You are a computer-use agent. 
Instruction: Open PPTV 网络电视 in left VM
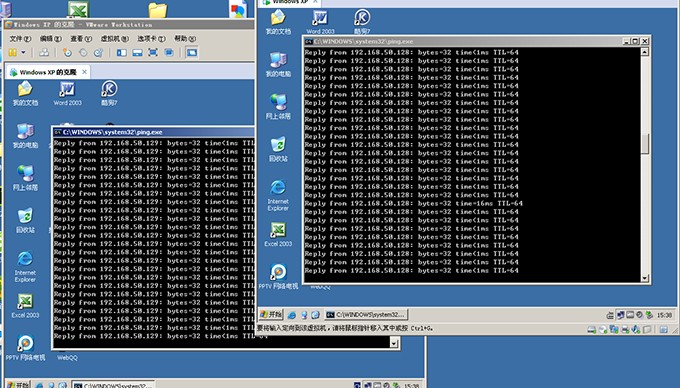[25, 348]
